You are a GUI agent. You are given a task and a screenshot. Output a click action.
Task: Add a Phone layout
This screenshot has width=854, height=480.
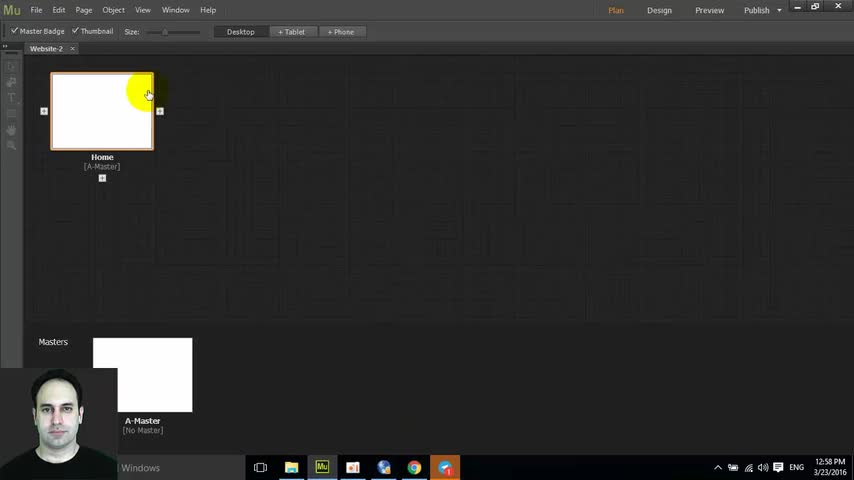pyautogui.click(x=341, y=32)
